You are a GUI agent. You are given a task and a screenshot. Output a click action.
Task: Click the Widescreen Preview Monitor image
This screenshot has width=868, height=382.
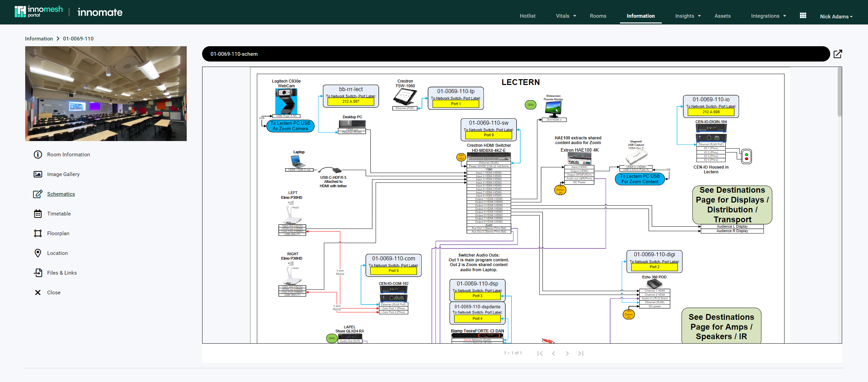(x=553, y=109)
